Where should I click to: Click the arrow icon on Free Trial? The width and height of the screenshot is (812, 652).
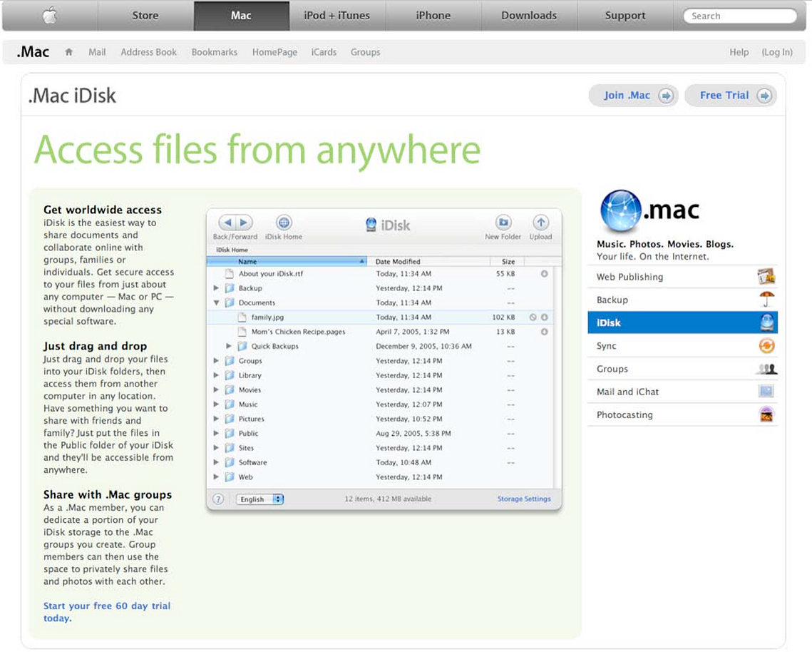coord(764,96)
